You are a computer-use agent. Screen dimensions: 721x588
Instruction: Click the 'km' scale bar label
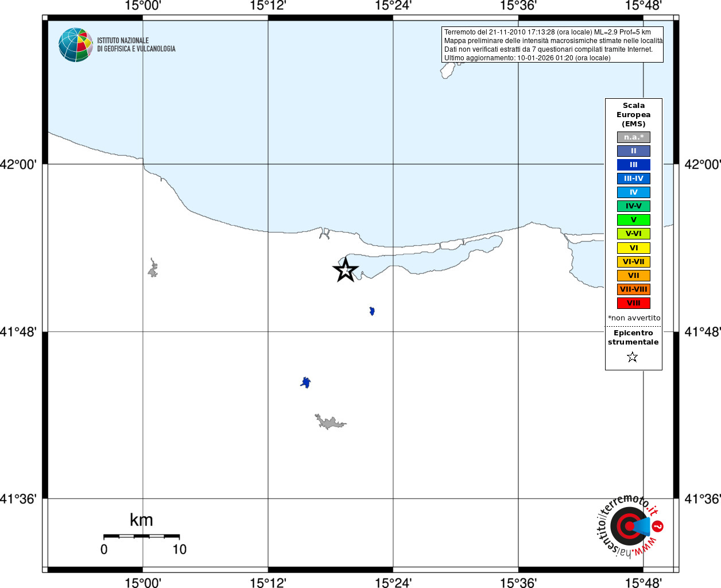(141, 520)
